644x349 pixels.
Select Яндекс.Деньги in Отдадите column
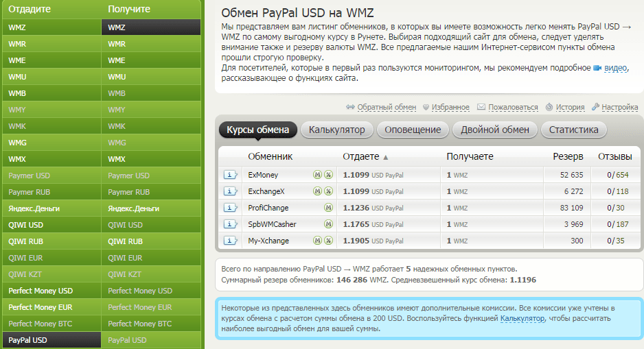(x=51, y=208)
